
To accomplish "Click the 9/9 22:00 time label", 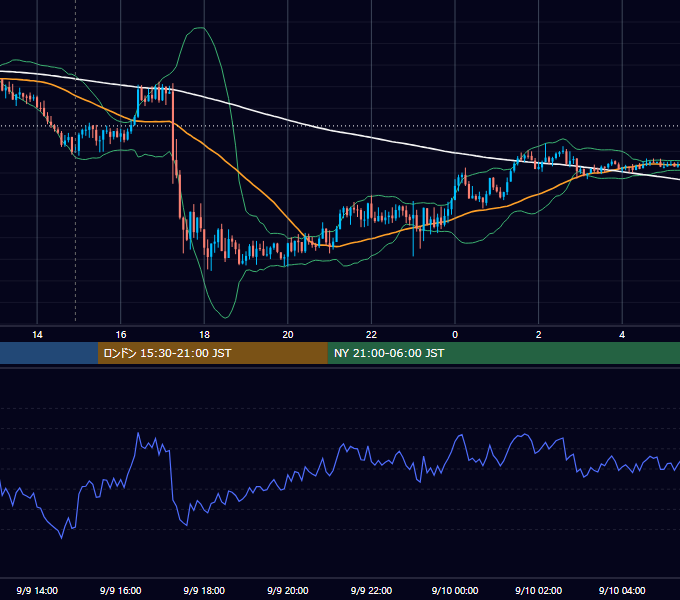I will pos(371,590).
